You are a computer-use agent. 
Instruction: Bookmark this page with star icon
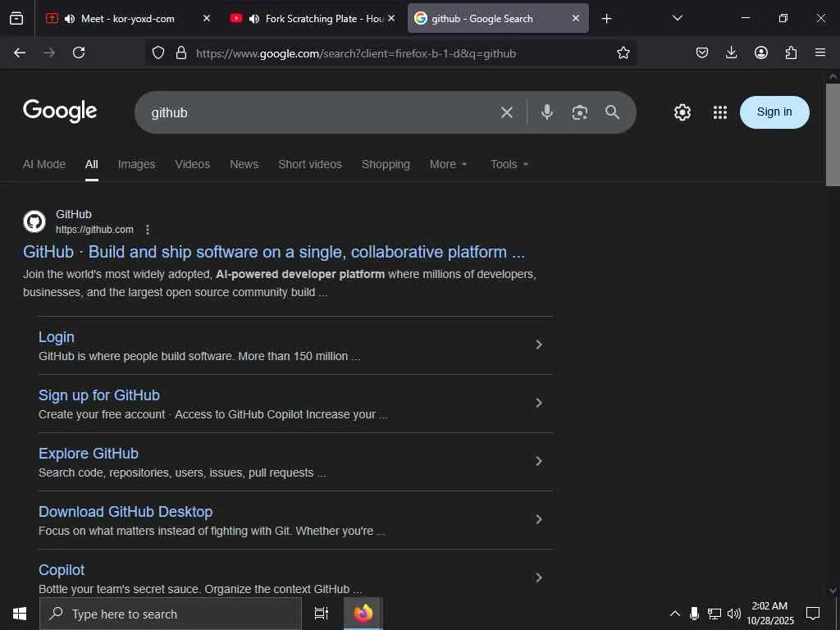tap(623, 52)
